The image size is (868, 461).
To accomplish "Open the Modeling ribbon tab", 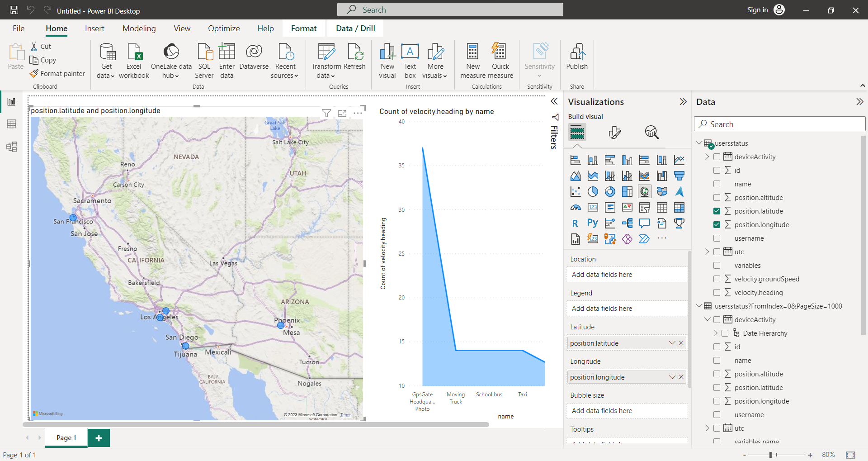I will tap(139, 29).
